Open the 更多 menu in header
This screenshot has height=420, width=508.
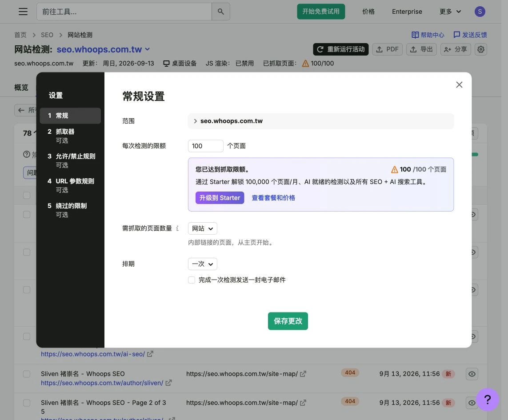(x=450, y=12)
